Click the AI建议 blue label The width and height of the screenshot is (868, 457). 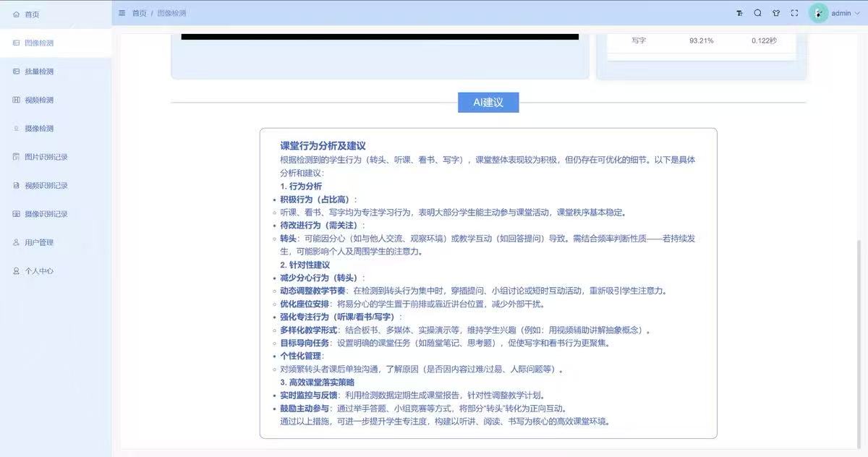(488, 103)
